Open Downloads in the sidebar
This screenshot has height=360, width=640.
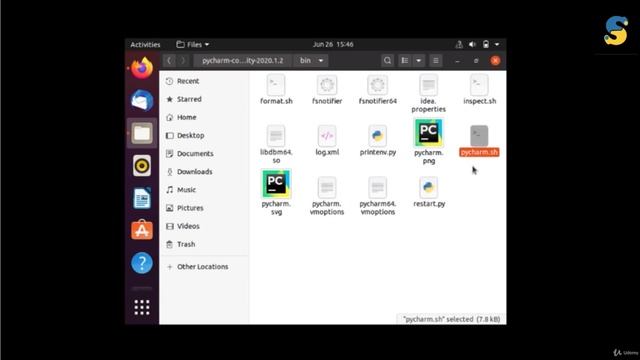[204, 171]
